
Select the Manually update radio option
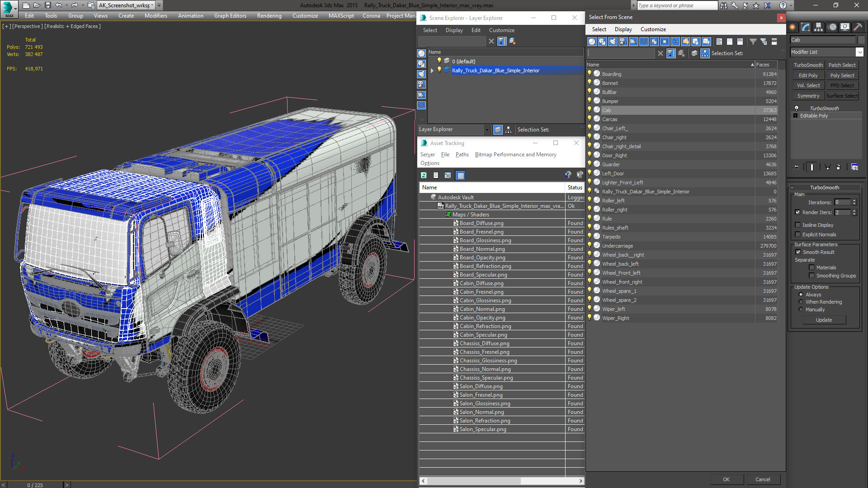[x=801, y=310]
